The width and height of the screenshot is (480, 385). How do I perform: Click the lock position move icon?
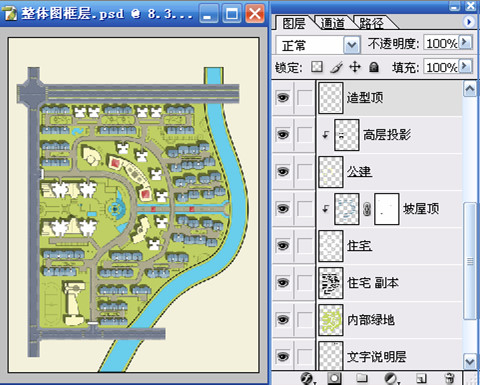pyautogui.click(x=355, y=67)
